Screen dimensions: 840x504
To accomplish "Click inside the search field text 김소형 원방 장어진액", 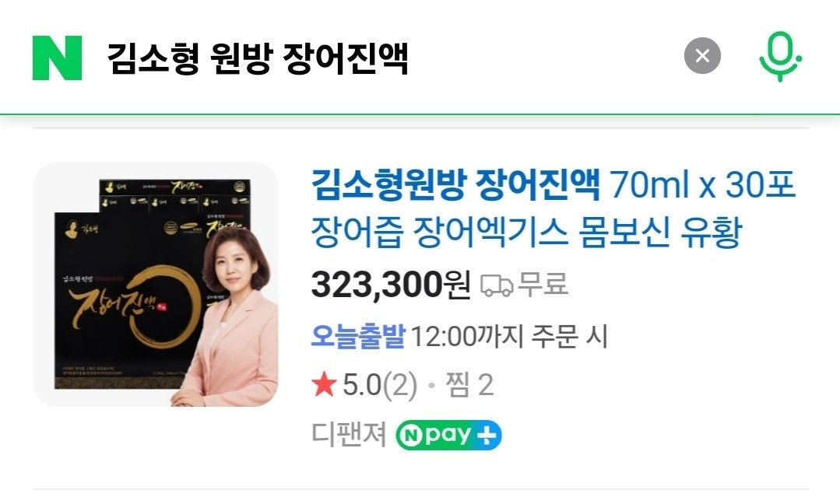I will 258,58.
